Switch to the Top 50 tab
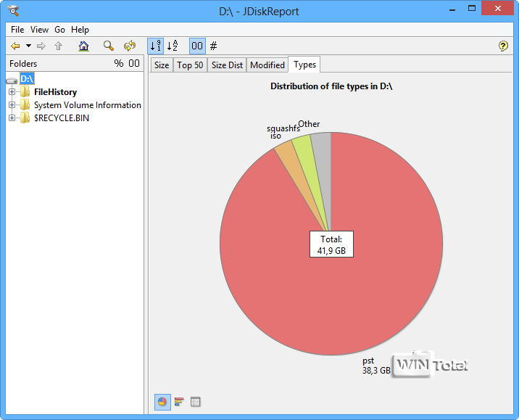The image size is (519, 420). pos(190,65)
